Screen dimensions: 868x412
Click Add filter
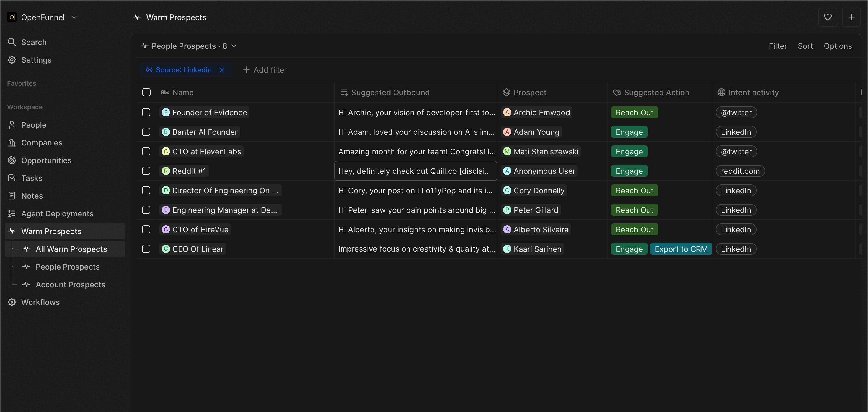click(x=265, y=70)
